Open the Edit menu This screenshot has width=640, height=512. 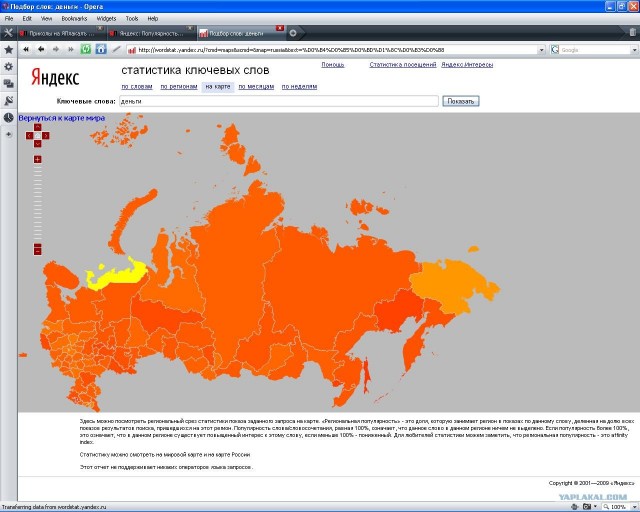(27, 19)
